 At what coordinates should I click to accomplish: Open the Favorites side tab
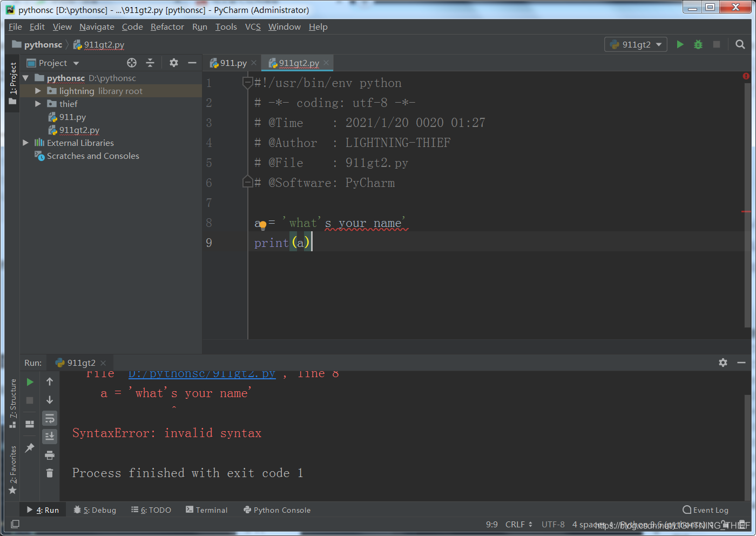(13, 470)
